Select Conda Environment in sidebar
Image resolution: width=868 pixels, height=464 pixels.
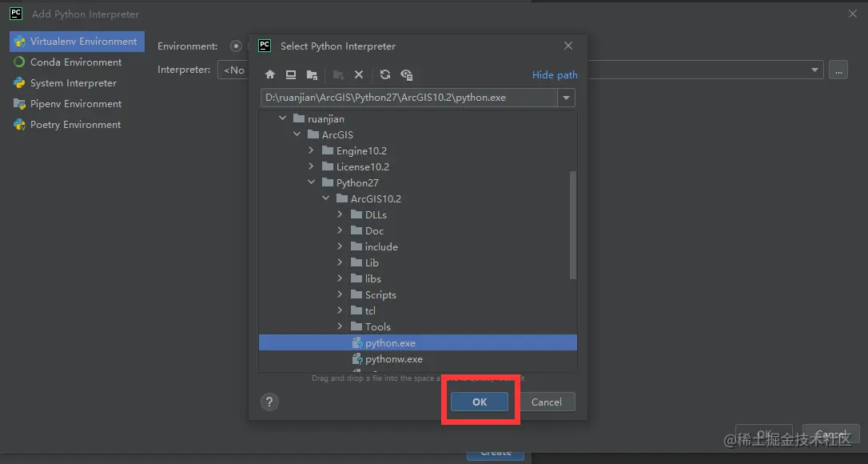pos(77,62)
